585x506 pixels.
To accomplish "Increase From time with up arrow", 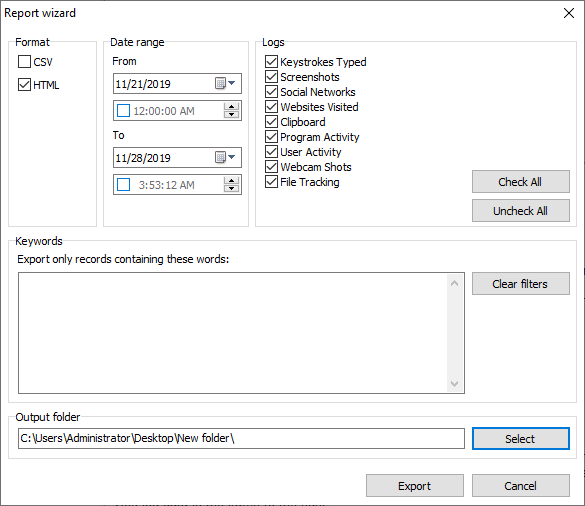I will (231, 106).
